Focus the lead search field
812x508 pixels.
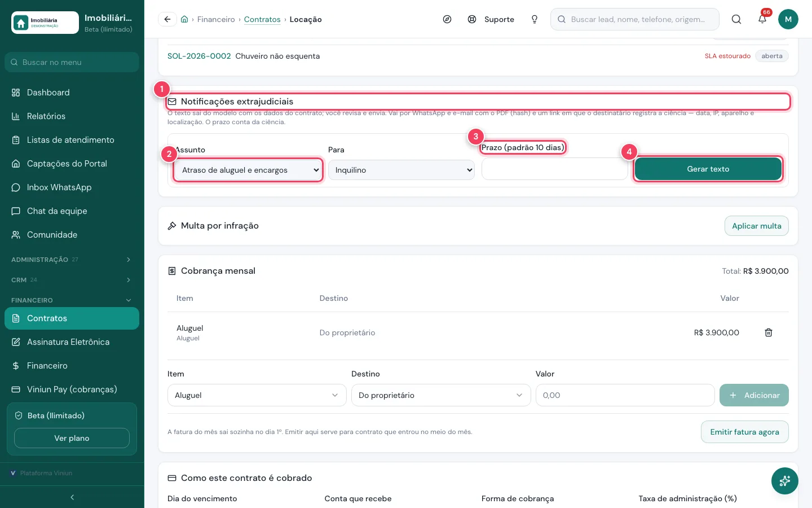[635, 19]
